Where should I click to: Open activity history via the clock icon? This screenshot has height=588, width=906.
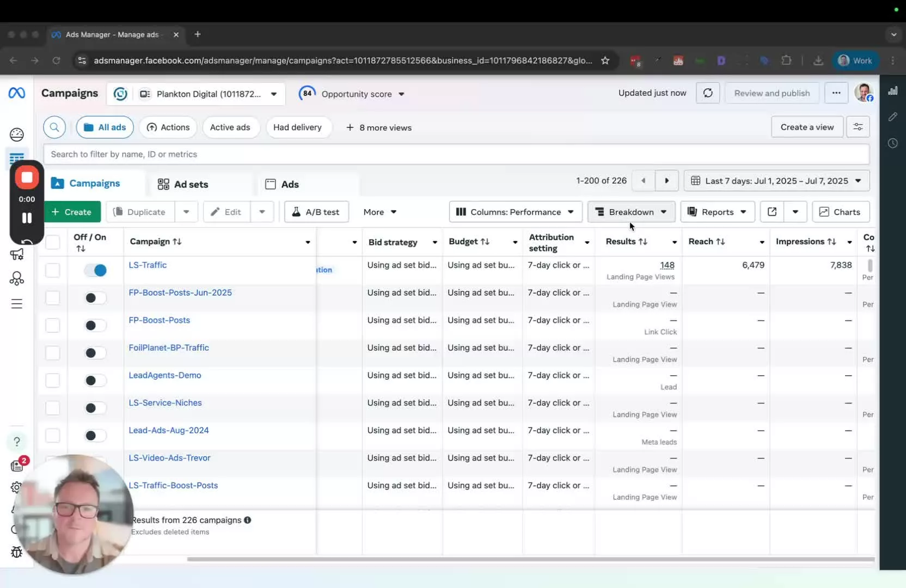click(892, 143)
